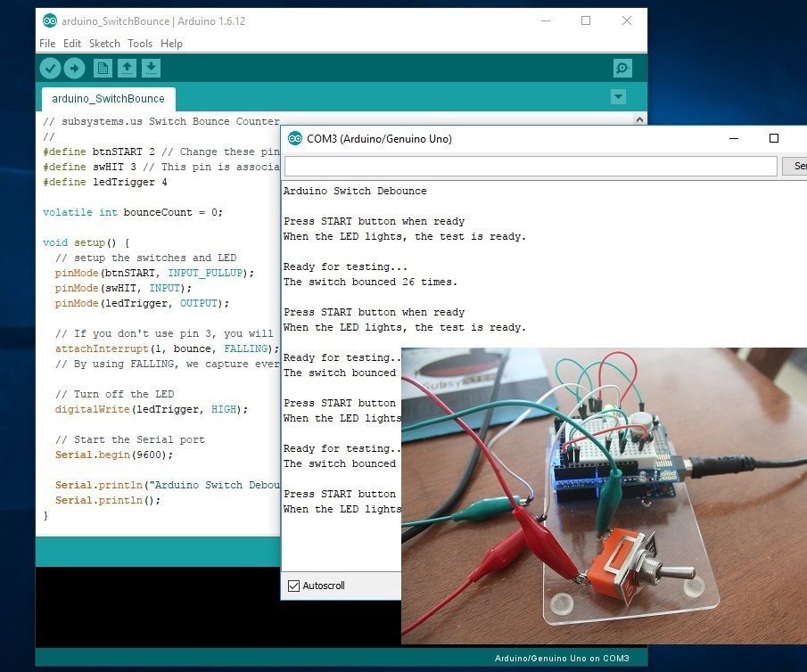
Task: Toggle the Autoscroll checkbox
Action: click(293, 586)
